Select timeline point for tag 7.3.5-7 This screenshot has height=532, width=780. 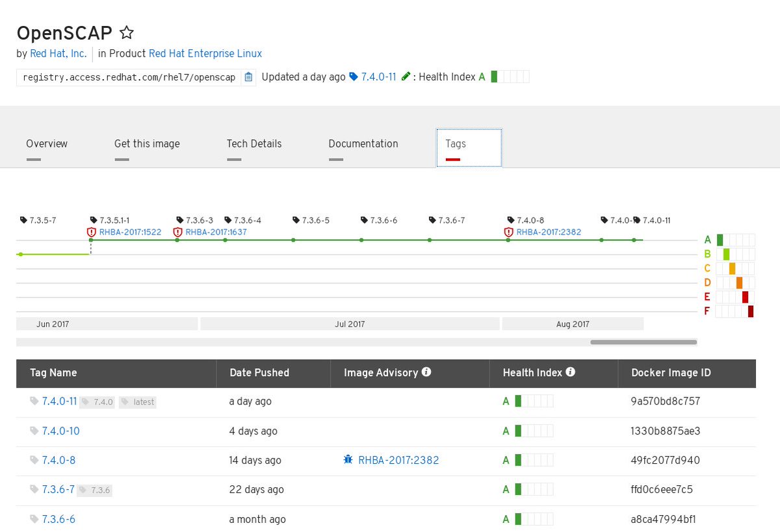(21, 254)
